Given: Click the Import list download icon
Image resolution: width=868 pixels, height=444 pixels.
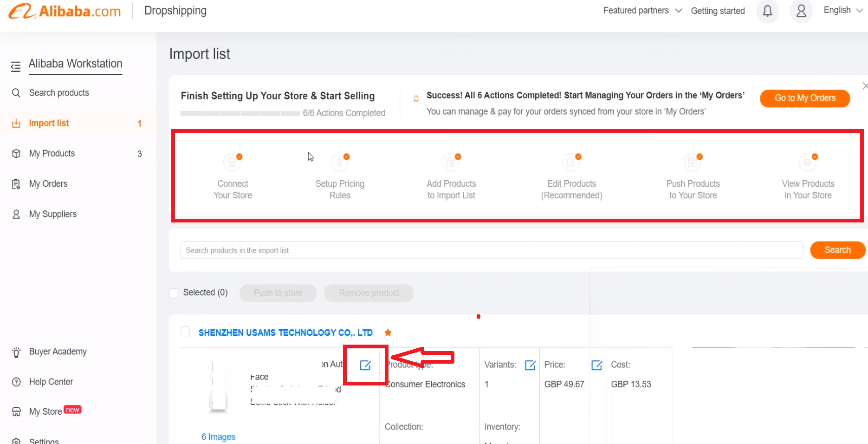Looking at the screenshot, I should point(16,123).
